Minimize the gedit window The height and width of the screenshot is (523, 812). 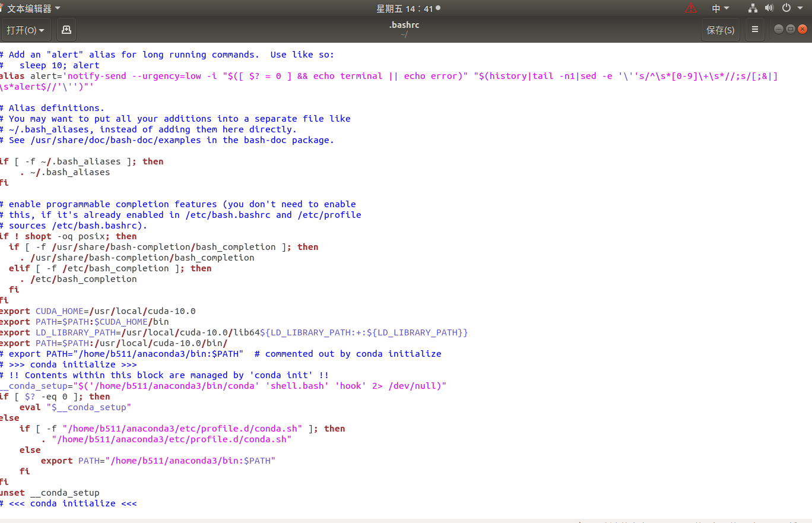(779, 29)
